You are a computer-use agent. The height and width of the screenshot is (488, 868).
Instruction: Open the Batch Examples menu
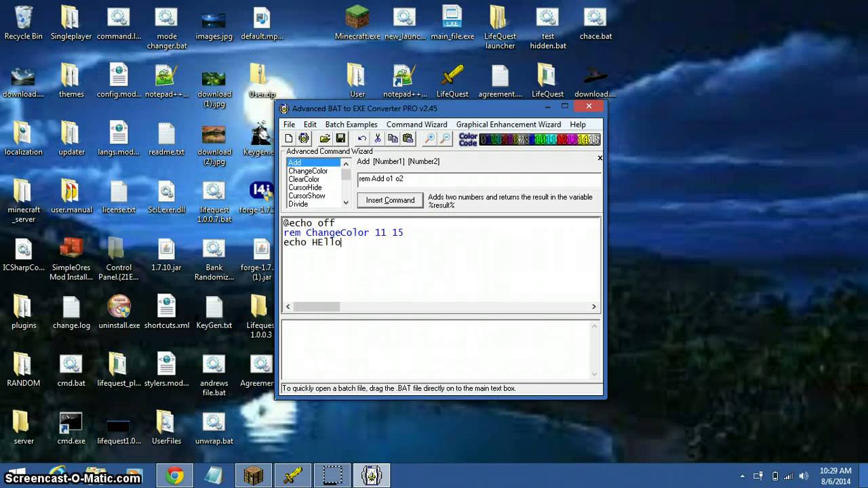tap(351, 125)
